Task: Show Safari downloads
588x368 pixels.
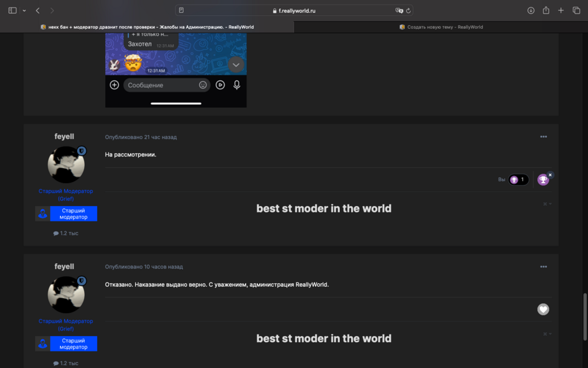Action: tap(530, 11)
